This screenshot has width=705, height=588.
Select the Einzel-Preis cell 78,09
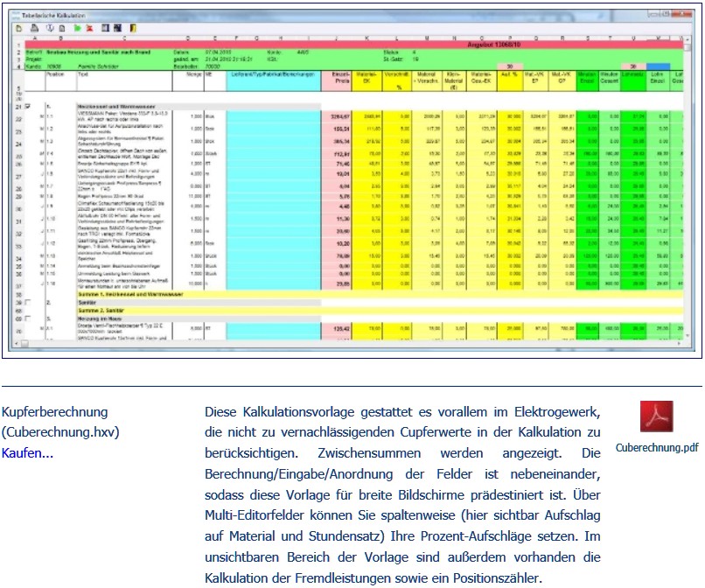coord(337,256)
